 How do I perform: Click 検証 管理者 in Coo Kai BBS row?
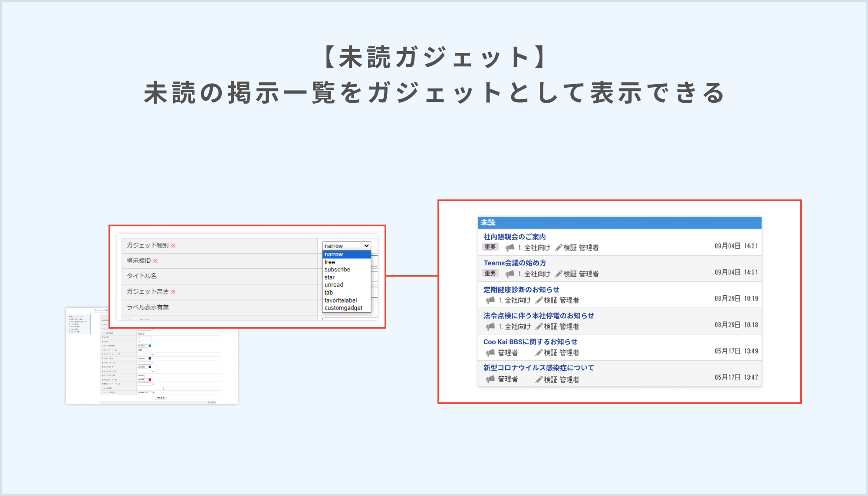pyautogui.click(x=562, y=352)
